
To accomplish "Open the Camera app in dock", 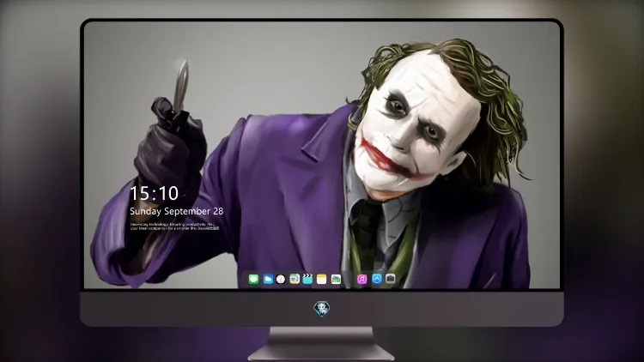I will click(391, 279).
